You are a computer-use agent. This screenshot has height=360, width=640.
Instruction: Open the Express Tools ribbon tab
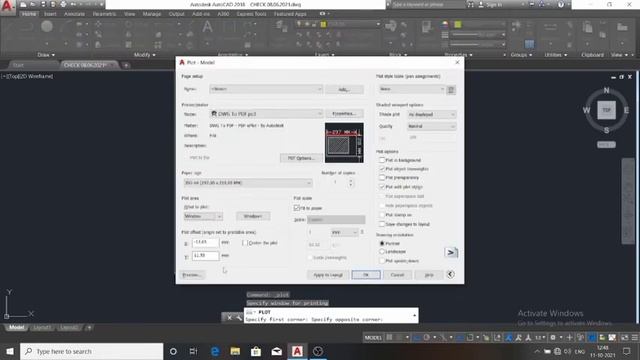(x=251, y=14)
